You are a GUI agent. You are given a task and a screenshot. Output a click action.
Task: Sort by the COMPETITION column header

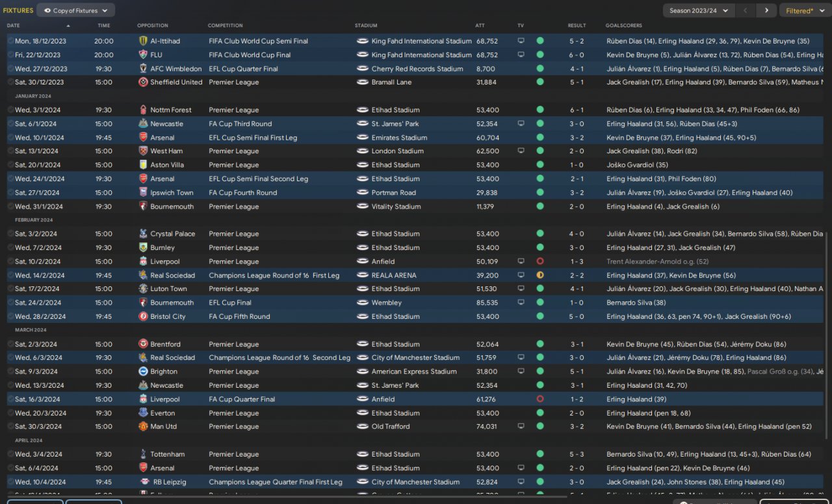coord(226,25)
